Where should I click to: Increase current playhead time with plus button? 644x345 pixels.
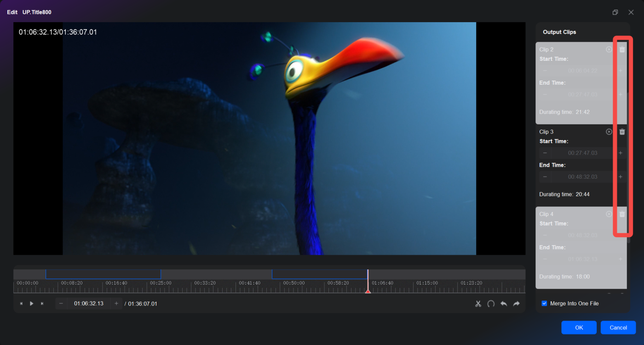click(116, 304)
